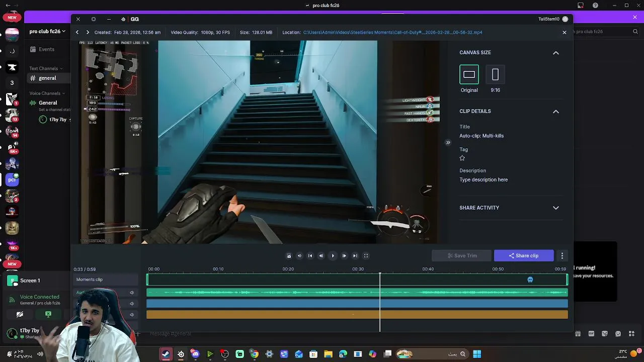Click Voice Connected status in Discord
The image size is (644, 362).
click(x=39, y=297)
